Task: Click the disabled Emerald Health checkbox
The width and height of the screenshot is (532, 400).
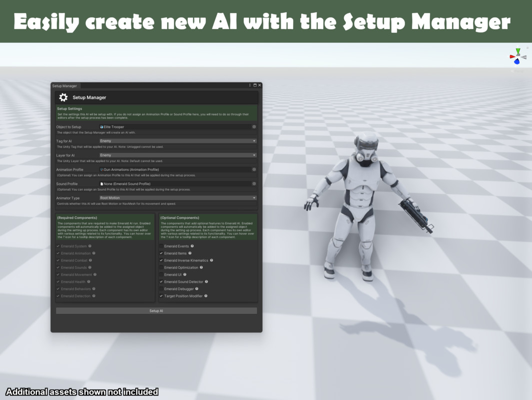Action: (x=58, y=282)
